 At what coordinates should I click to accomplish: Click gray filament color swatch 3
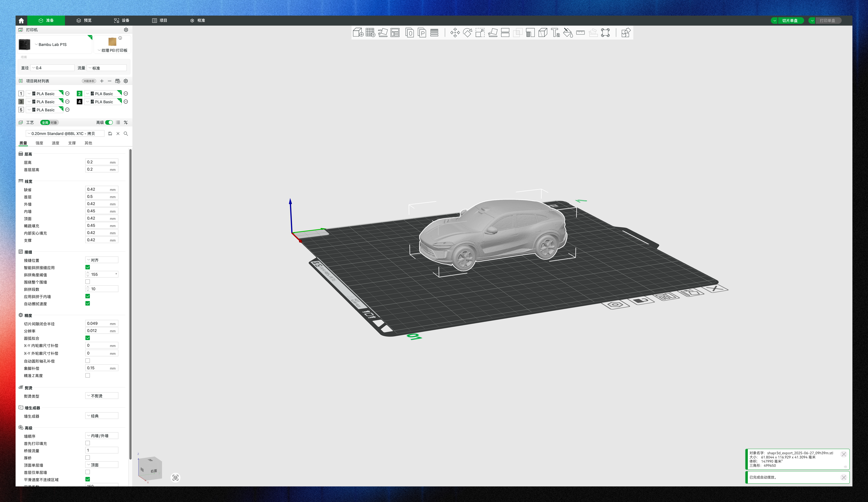[21, 102]
